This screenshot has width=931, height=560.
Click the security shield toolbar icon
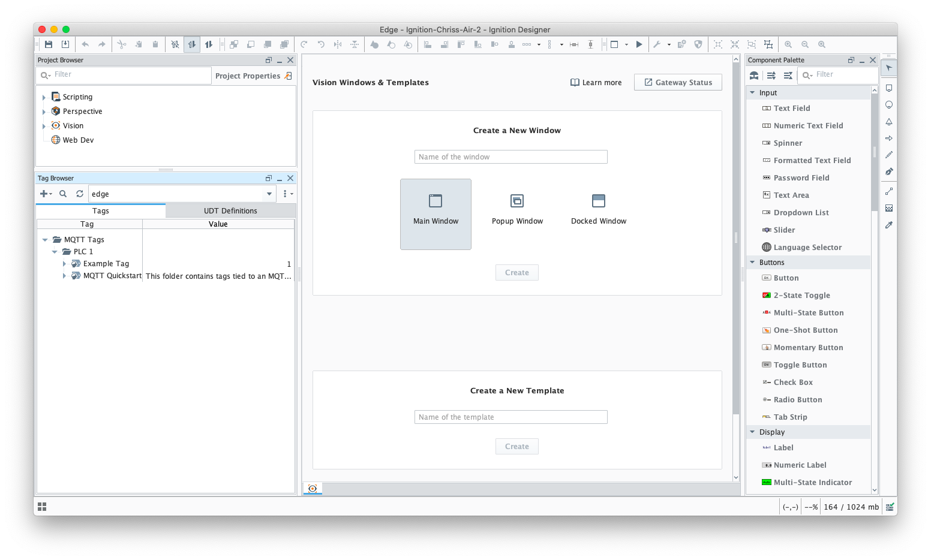(x=698, y=44)
